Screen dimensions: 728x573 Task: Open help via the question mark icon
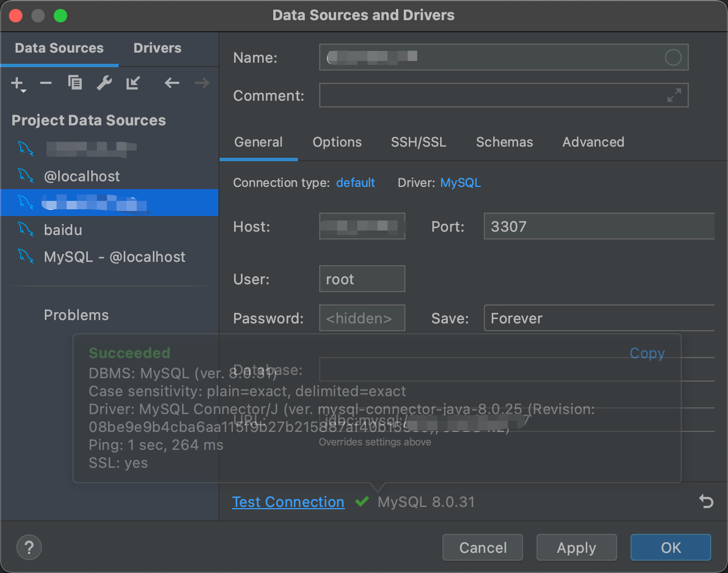[29, 547]
